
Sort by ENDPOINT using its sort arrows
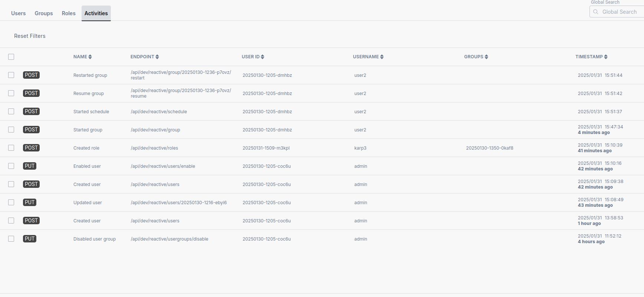point(157,57)
